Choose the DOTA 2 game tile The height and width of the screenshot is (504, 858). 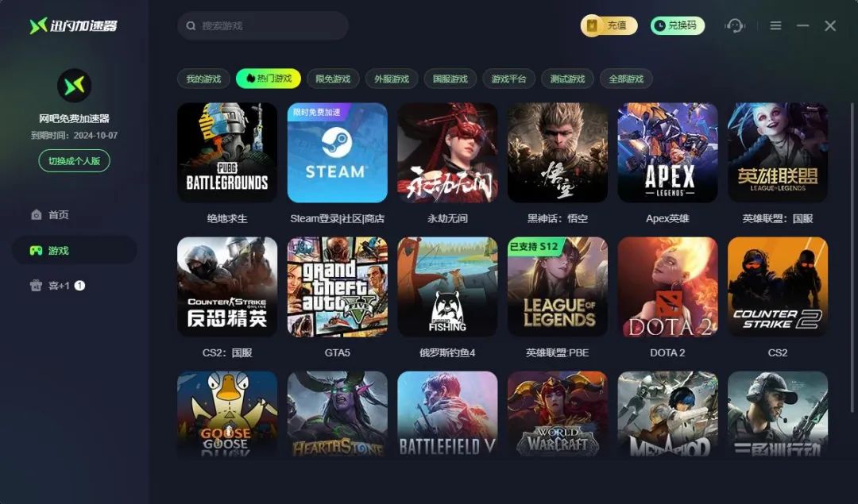pos(667,287)
